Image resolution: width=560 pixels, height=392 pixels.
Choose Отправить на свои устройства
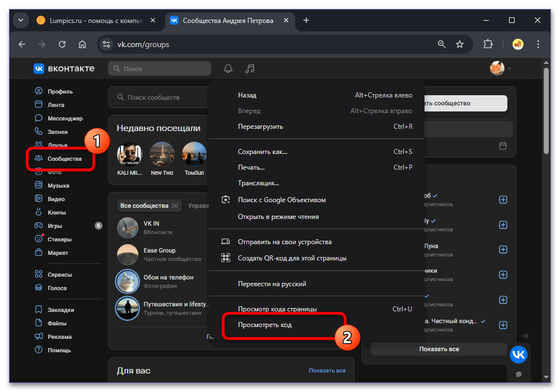click(x=316, y=242)
